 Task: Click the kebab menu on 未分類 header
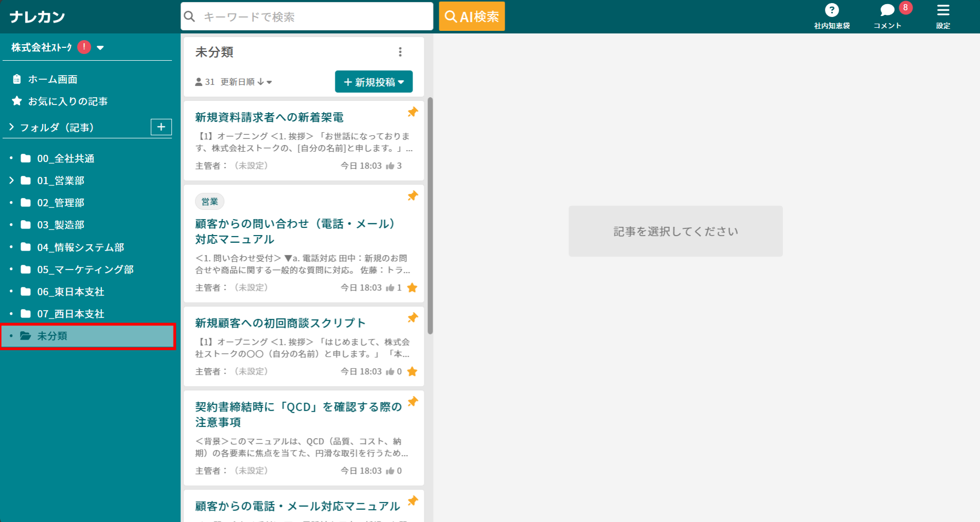(x=400, y=51)
